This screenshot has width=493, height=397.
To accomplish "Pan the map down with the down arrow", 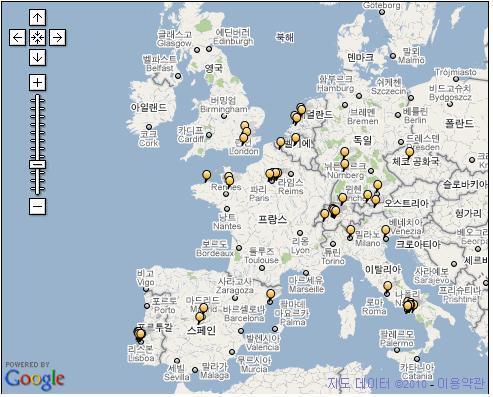I will (x=37, y=57).
